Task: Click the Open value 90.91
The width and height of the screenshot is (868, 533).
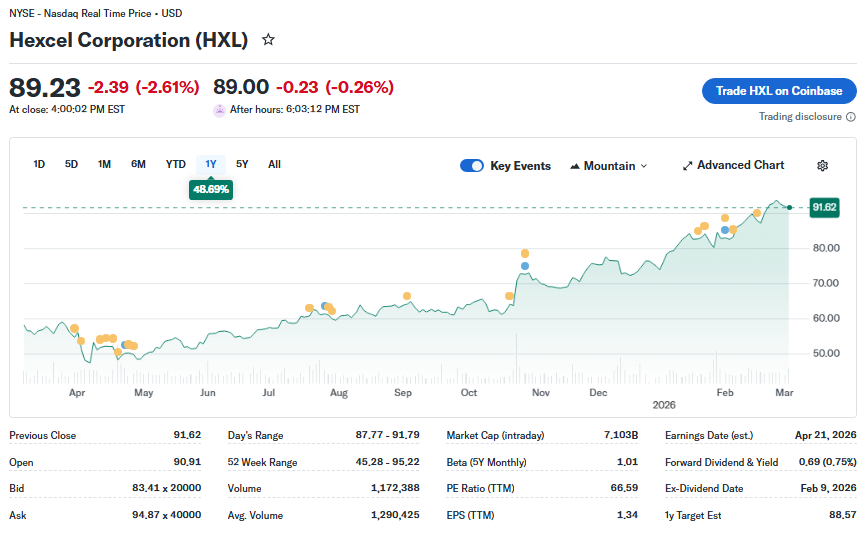Action: [x=187, y=462]
